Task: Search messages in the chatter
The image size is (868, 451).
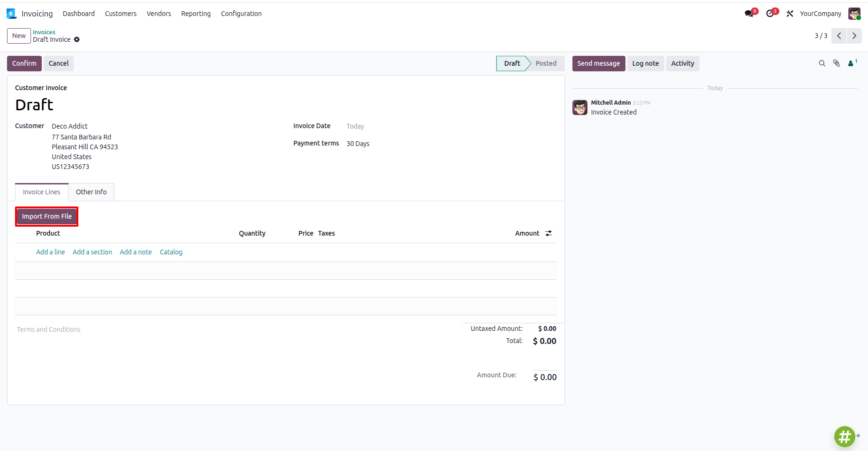Action: [822, 63]
